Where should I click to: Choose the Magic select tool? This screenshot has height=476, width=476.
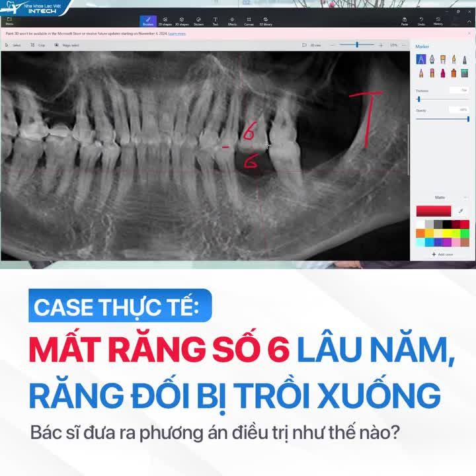tap(67, 45)
